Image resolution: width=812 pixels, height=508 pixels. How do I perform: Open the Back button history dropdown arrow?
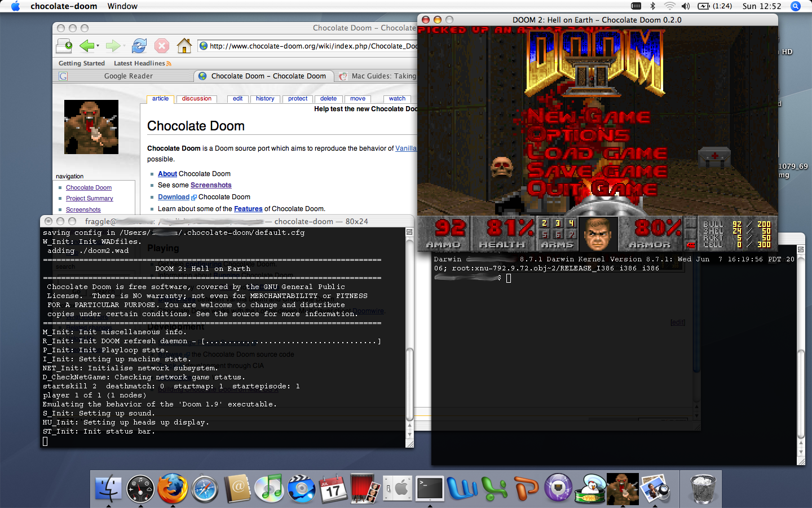(x=98, y=46)
